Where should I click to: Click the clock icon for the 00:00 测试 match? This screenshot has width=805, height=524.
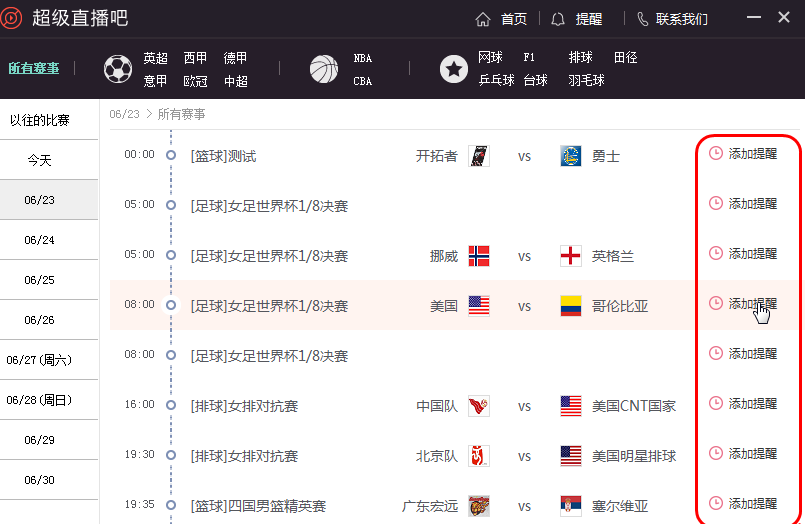click(716, 153)
